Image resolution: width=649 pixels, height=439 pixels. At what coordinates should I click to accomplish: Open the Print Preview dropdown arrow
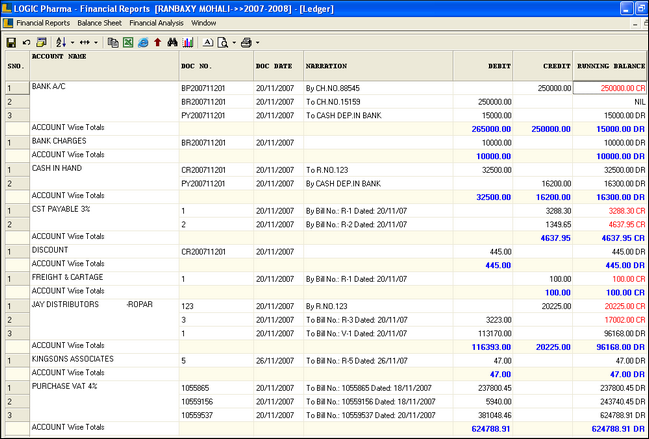click(234, 42)
